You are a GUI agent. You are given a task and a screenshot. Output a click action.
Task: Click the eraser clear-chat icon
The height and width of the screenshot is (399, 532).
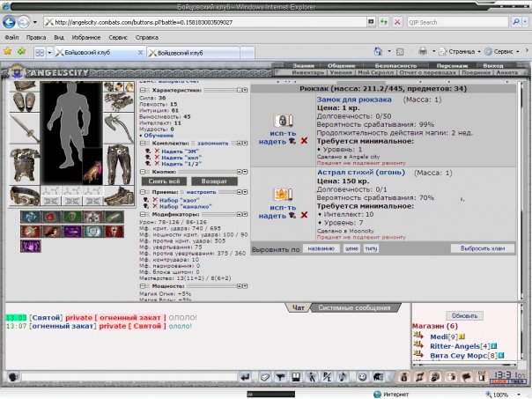pos(264,377)
